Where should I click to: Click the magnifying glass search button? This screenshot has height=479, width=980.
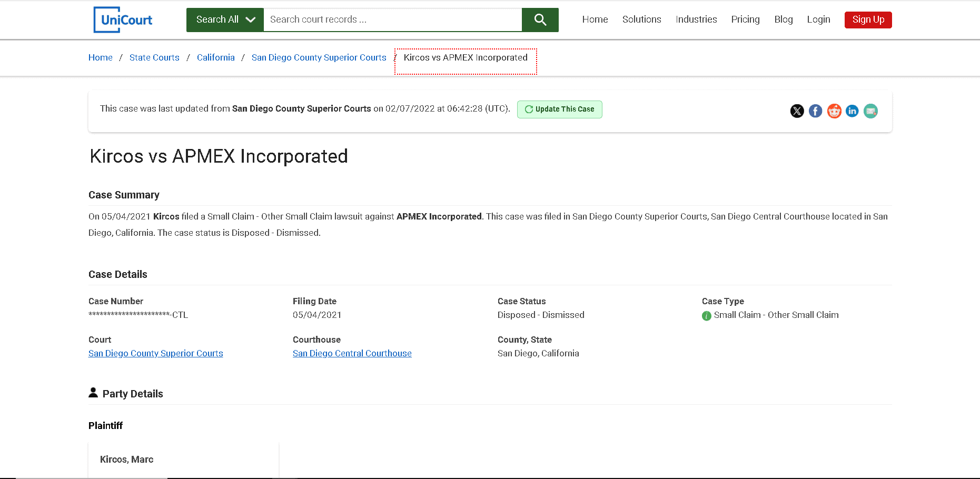click(540, 20)
